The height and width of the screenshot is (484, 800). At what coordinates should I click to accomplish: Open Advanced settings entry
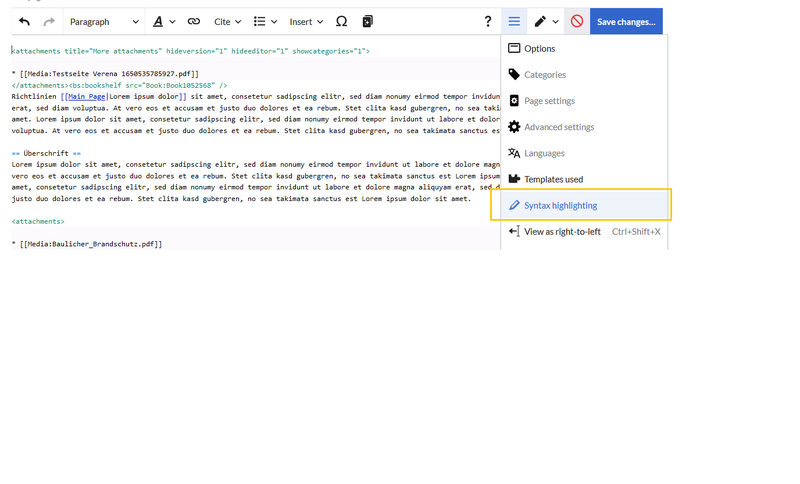tap(584, 127)
